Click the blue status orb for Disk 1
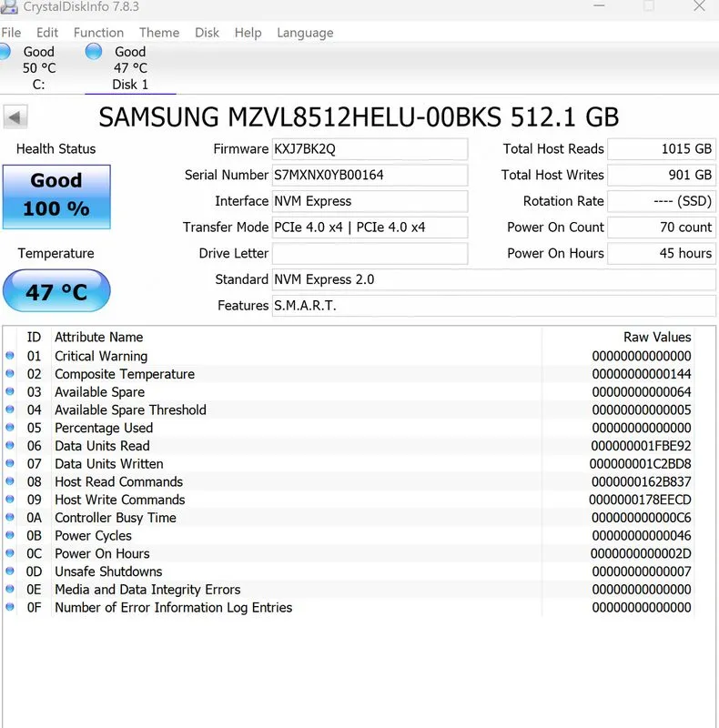Viewport: 719px width, 728px height. (x=94, y=52)
